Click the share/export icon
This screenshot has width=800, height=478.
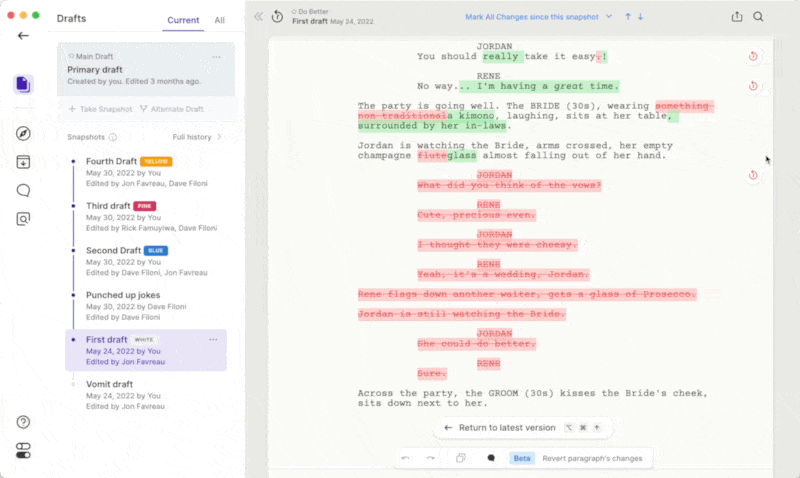coord(737,17)
